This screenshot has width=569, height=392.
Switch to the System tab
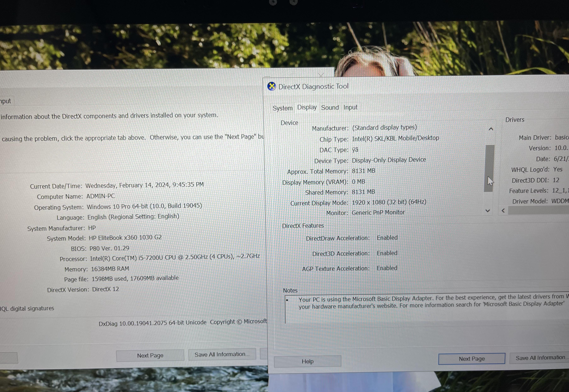point(283,108)
